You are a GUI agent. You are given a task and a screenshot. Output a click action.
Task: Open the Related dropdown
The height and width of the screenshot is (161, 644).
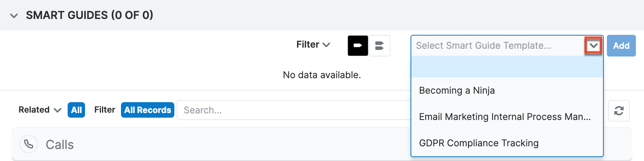40,110
